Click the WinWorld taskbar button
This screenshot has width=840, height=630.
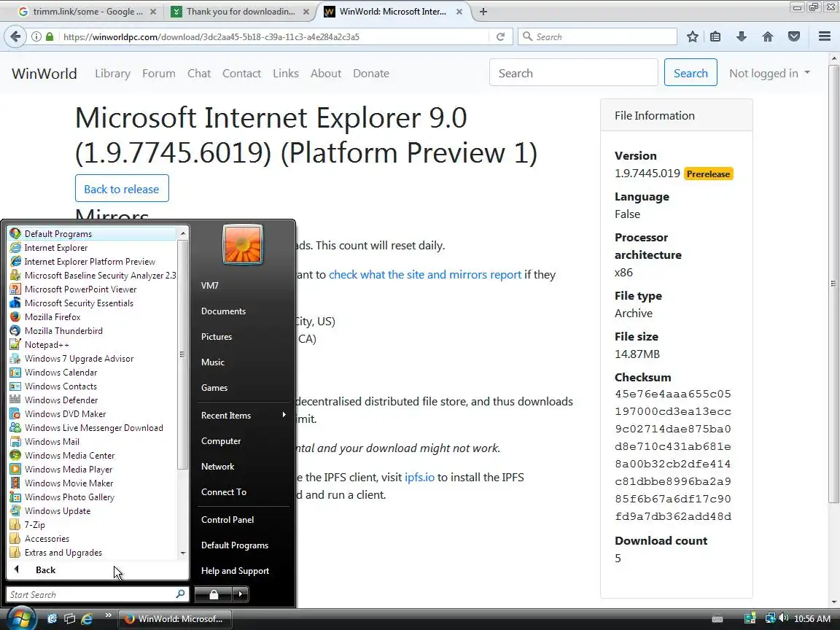174,619
